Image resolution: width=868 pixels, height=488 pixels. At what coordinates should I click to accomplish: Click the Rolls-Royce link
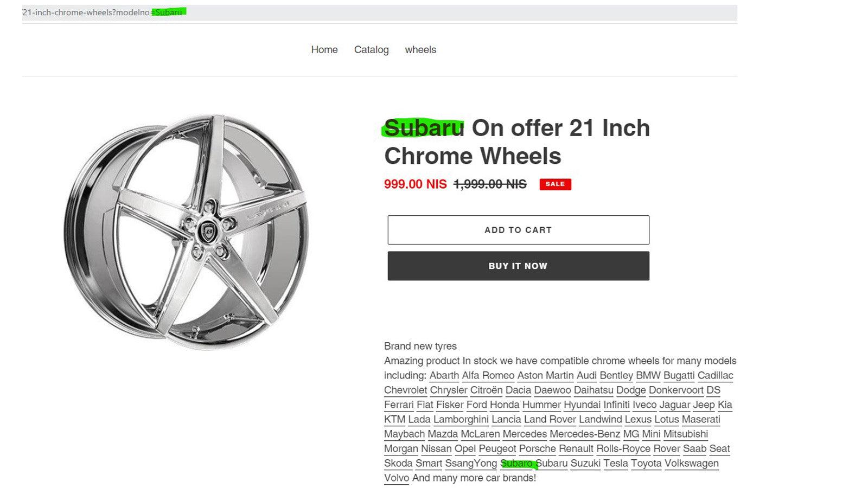pyautogui.click(x=623, y=449)
